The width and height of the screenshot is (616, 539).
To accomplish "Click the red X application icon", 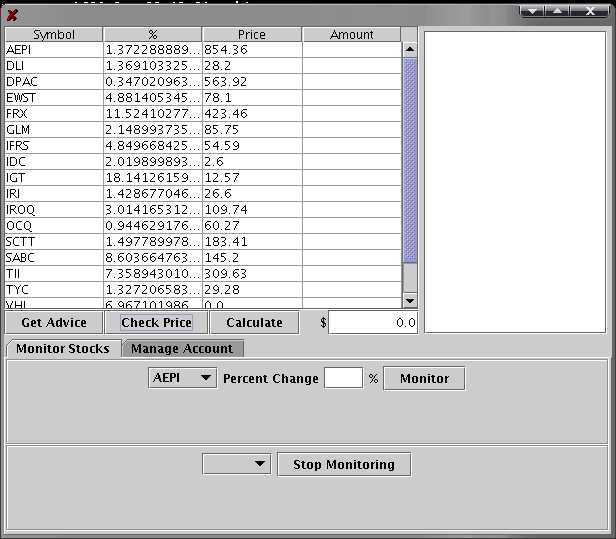I will (x=12, y=15).
